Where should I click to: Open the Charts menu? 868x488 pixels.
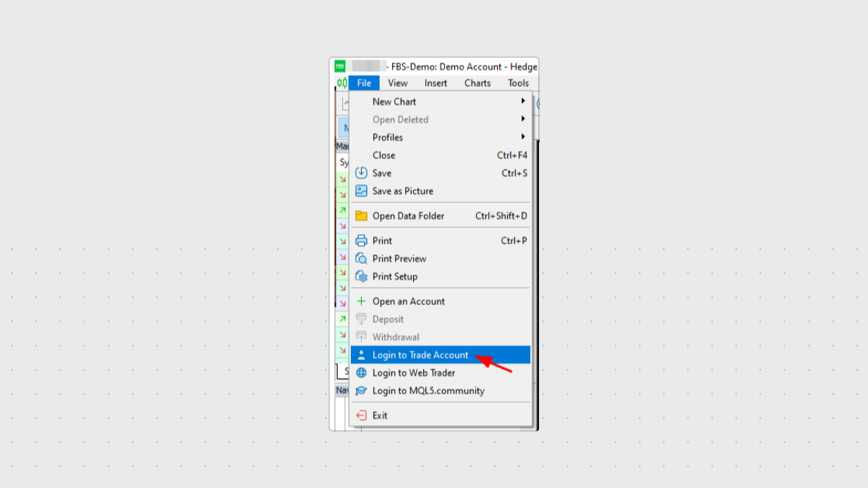point(477,83)
